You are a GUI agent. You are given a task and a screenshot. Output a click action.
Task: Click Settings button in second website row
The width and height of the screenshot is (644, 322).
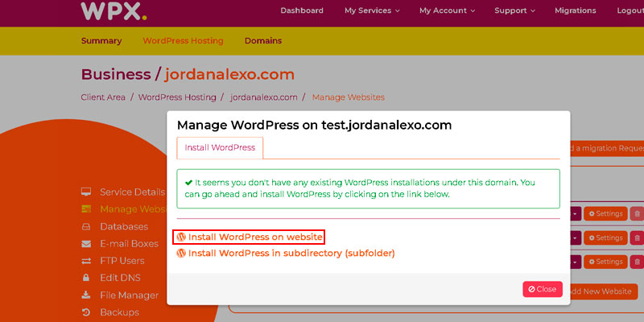coord(606,237)
